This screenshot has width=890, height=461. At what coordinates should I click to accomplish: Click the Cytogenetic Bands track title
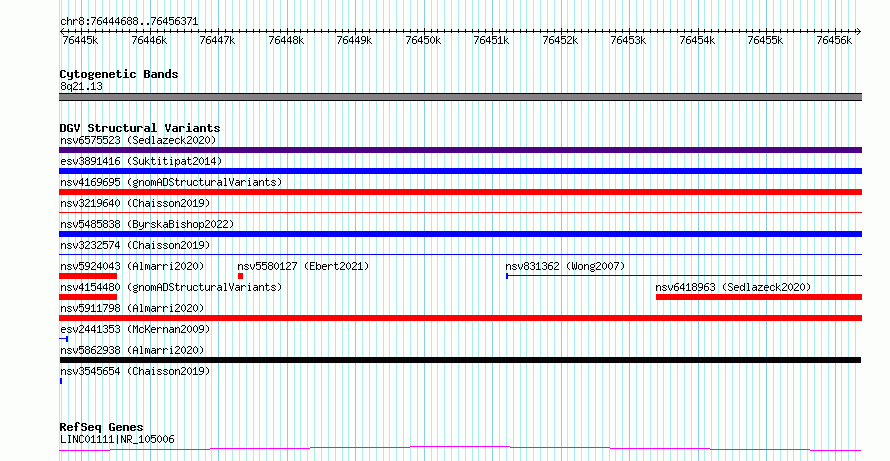119,74
